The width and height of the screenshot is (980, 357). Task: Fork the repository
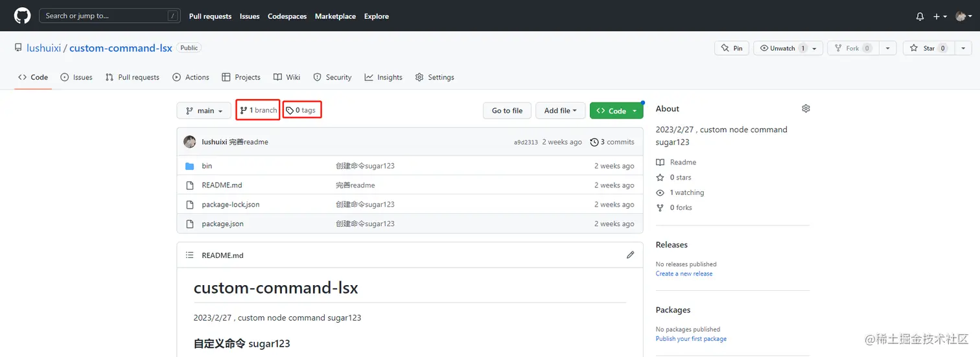(852, 48)
